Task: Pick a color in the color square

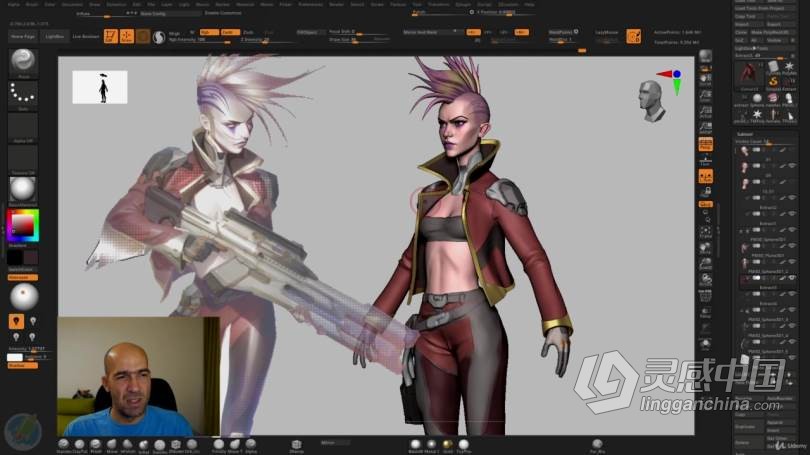Action: (23, 224)
